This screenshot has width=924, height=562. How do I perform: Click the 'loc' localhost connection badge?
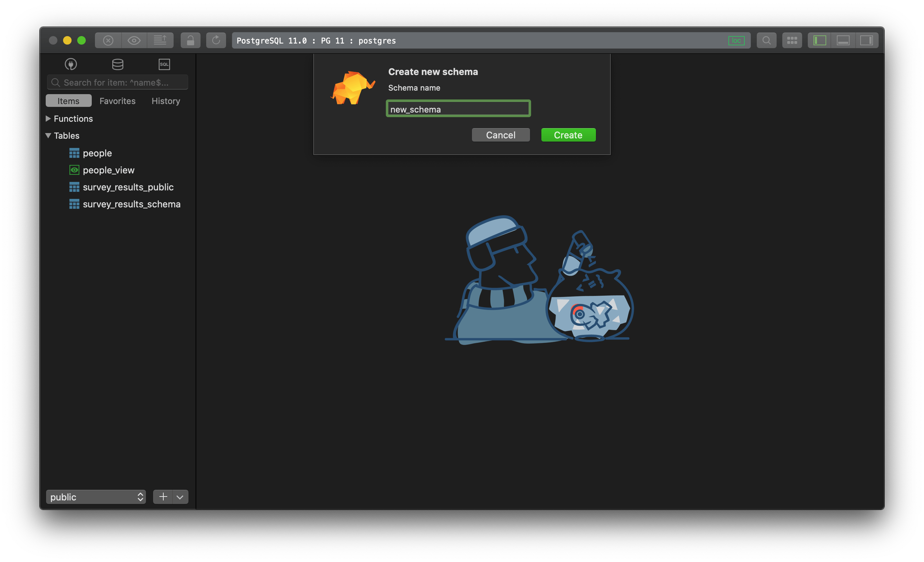pos(737,40)
